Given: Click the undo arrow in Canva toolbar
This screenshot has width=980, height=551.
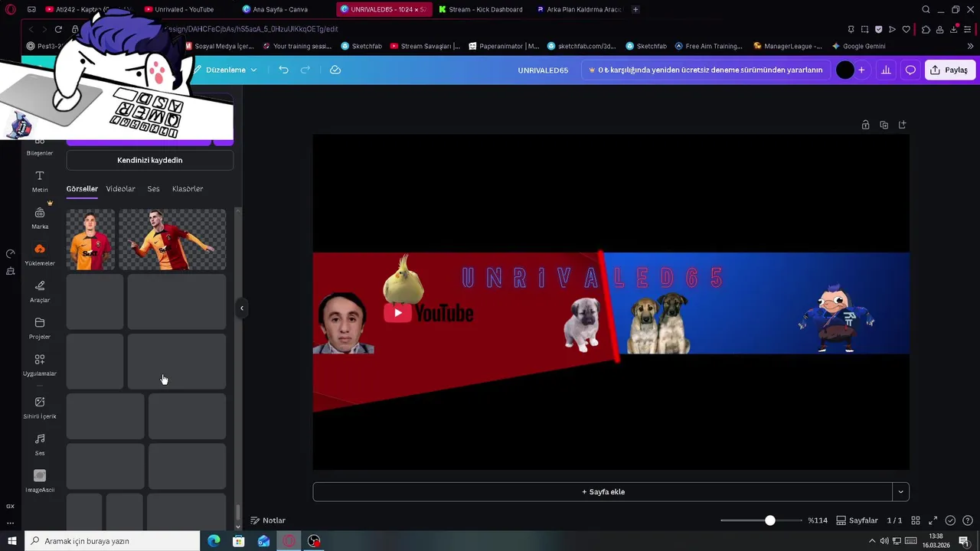Looking at the screenshot, I should pyautogui.click(x=283, y=70).
